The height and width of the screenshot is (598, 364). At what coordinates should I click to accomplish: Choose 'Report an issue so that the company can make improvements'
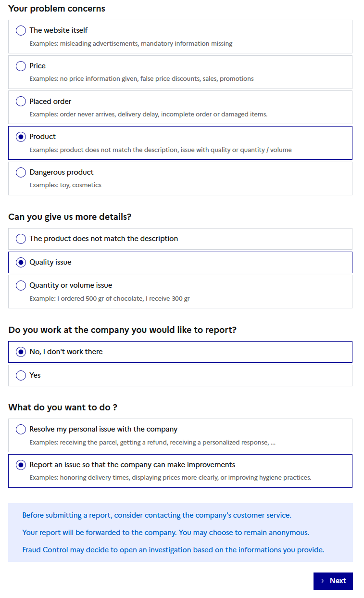(x=21, y=465)
